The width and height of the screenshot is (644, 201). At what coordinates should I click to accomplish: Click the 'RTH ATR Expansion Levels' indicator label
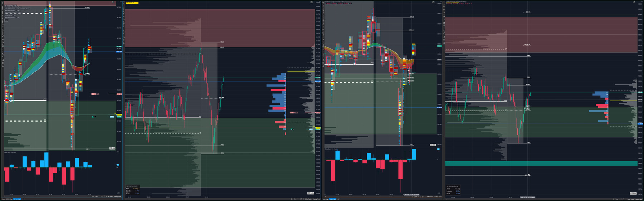click(17, 9)
